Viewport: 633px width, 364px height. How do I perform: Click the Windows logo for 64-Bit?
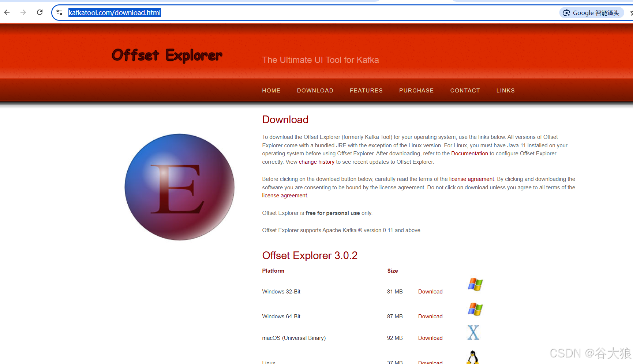click(475, 309)
